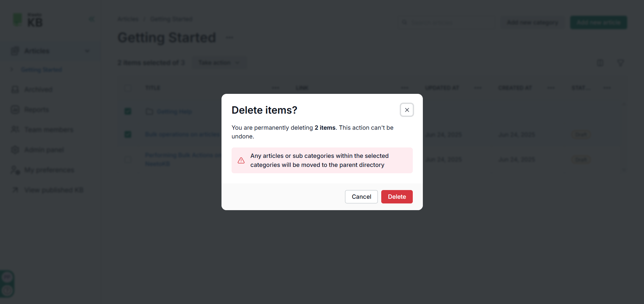Click the Team members sidebar icon
This screenshot has width=644, height=304.
(15, 129)
